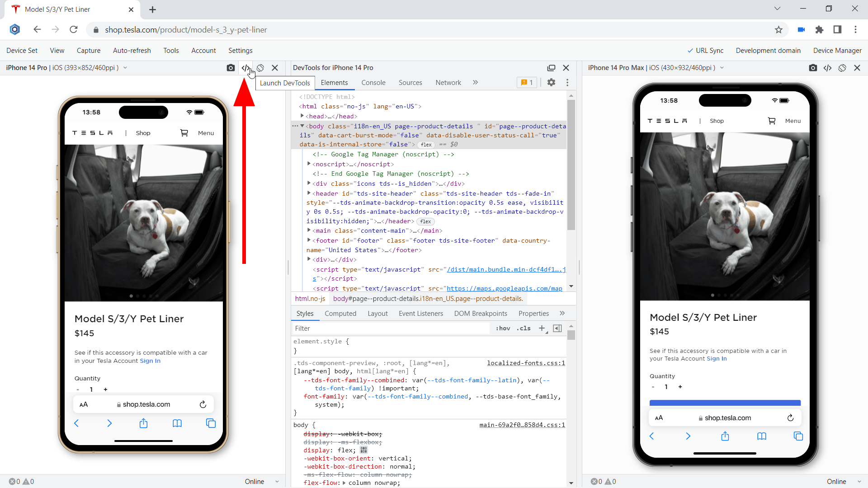Viewport: 868px width, 488px height.
Task: Rotate the iPhone 14 Pro Max device
Action: pyautogui.click(x=842, y=68)
